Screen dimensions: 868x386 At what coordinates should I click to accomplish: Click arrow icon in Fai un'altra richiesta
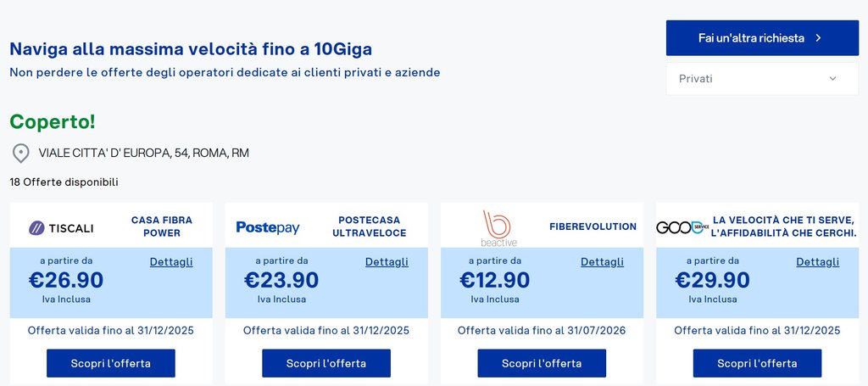click(818, 38)
